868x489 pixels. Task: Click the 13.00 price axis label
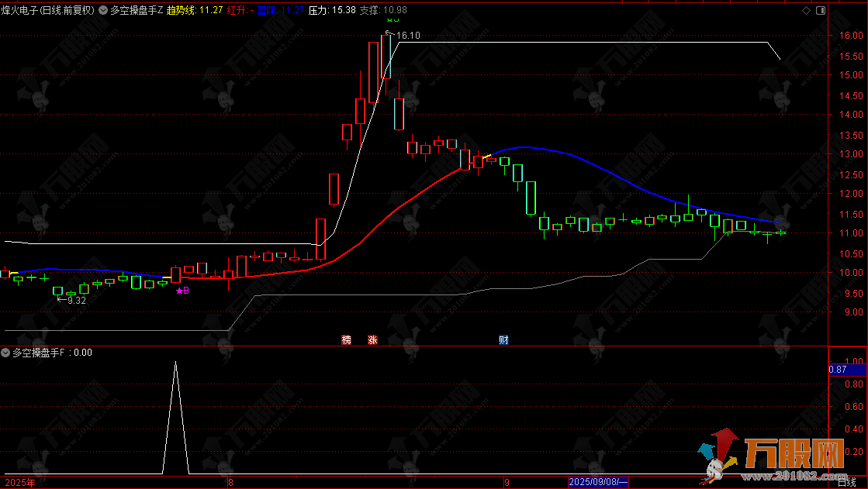click(x=852, y=153)
